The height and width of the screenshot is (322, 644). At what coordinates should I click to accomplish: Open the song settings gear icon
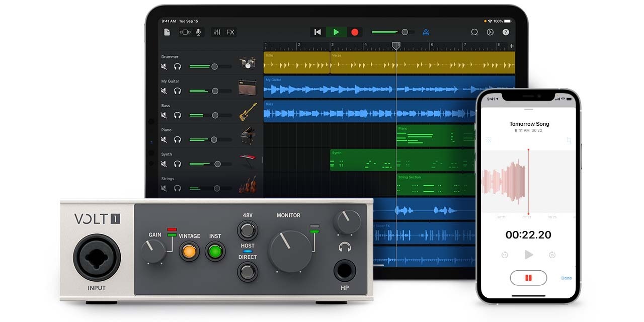[490, 32]
